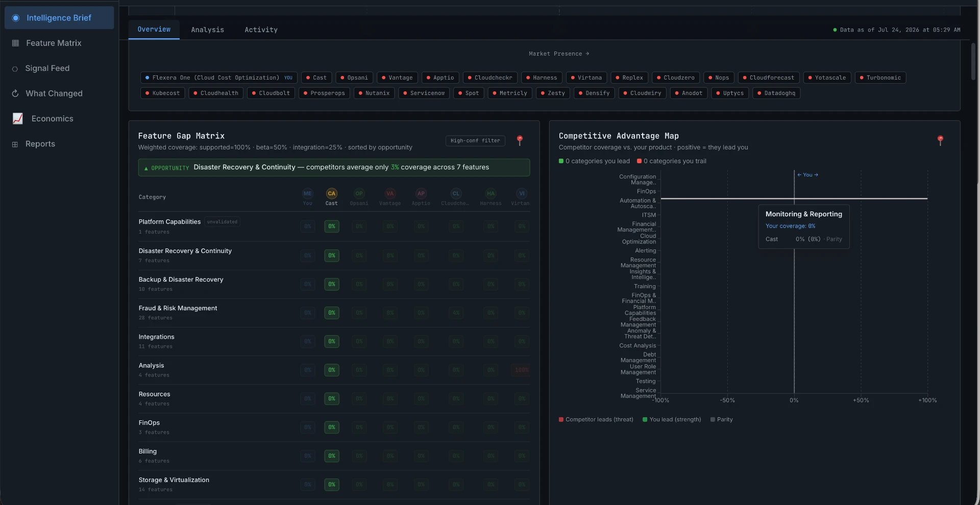Switch to the Analysis tab
This screenshot has width=980, height=505.
(207, 30)
